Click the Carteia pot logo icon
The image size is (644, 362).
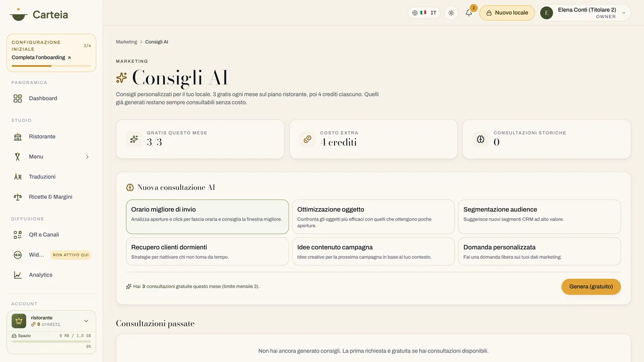[19, 15]
